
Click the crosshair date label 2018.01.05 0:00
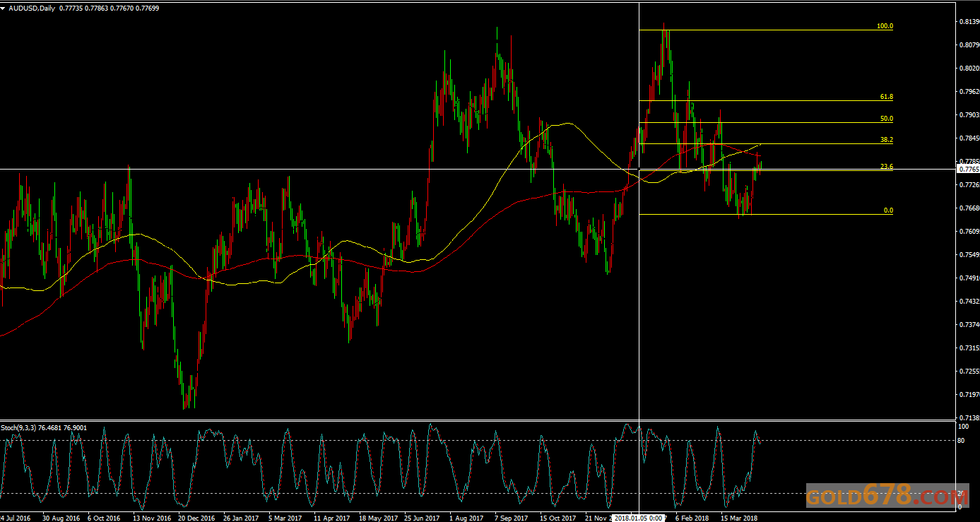[639, 518]
